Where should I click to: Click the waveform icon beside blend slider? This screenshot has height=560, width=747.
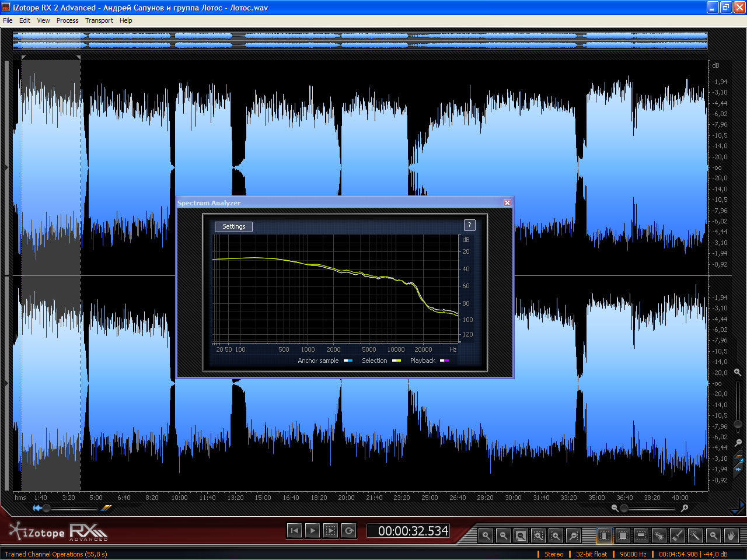coord(37,508)
